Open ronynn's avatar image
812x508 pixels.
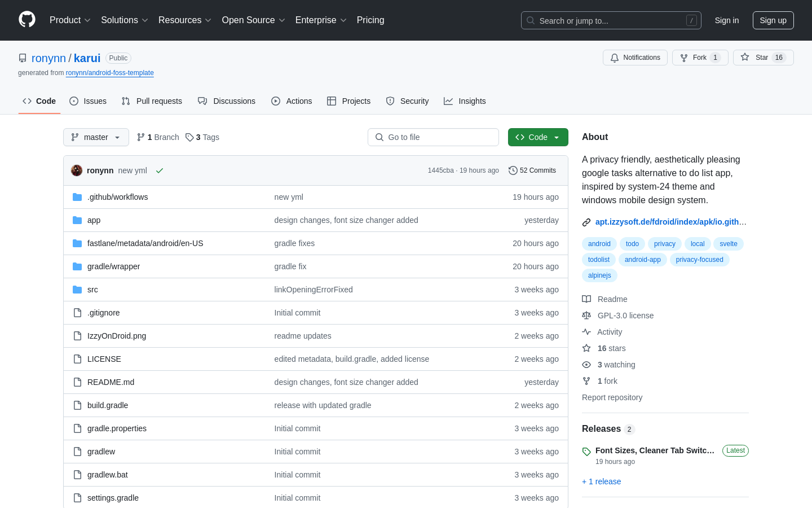[77, 170]
